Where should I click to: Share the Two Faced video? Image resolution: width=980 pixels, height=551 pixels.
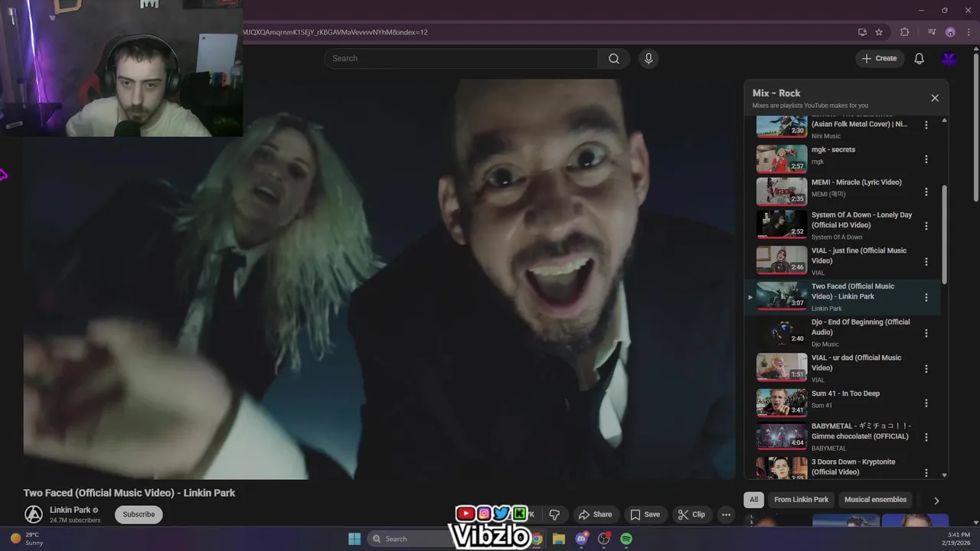pyautogui.click(x=595, y=514)
